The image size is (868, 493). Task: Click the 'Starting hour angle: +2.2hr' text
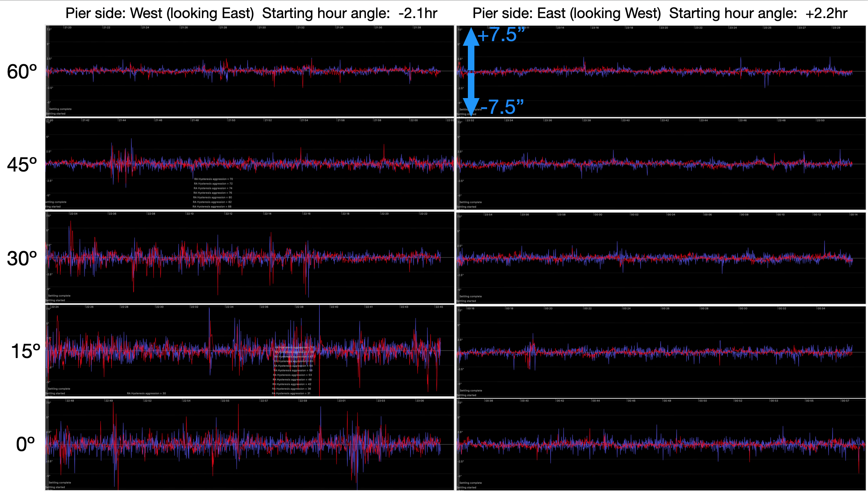pos(758,13)
